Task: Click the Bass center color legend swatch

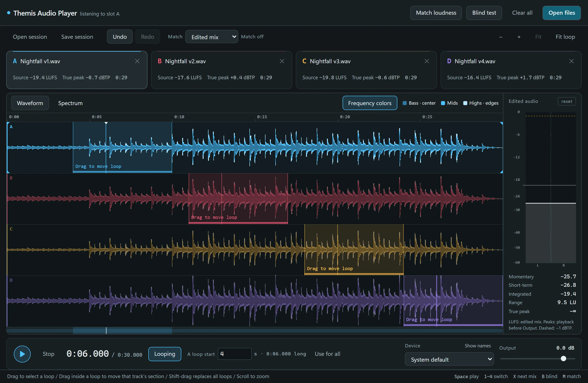Action: 405,103
